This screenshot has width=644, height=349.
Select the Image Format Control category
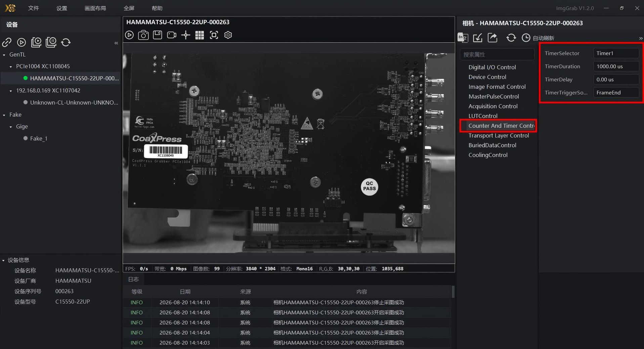[x=497, y=87]
